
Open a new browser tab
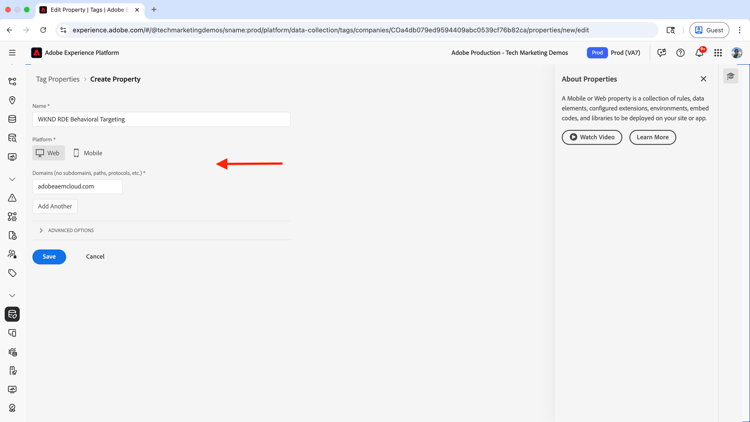(x=154, y=10)
